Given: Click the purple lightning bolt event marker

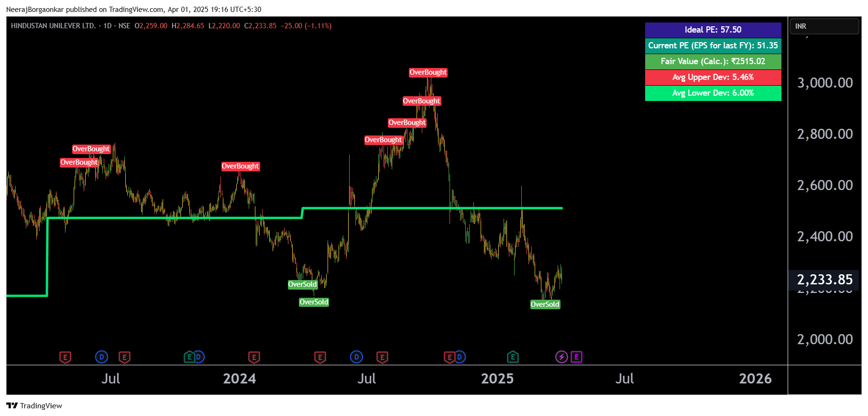Looking at the screenshot, I should pos(561,357).
